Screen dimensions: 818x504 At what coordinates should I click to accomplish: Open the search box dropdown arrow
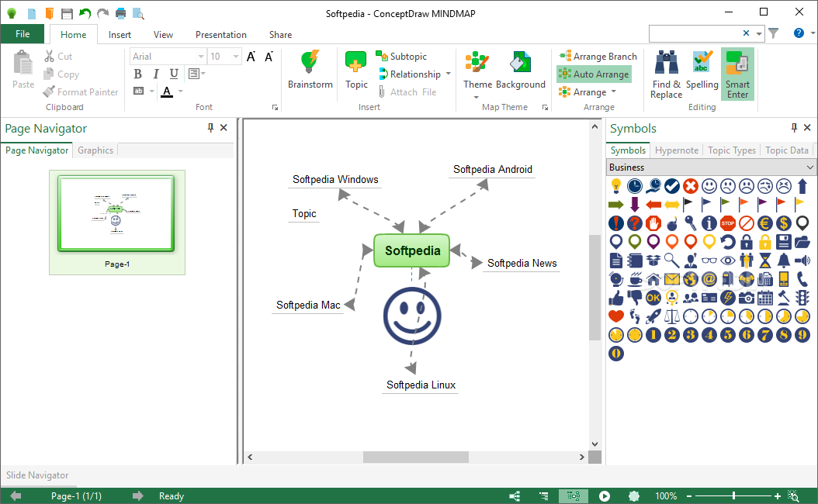759,33
